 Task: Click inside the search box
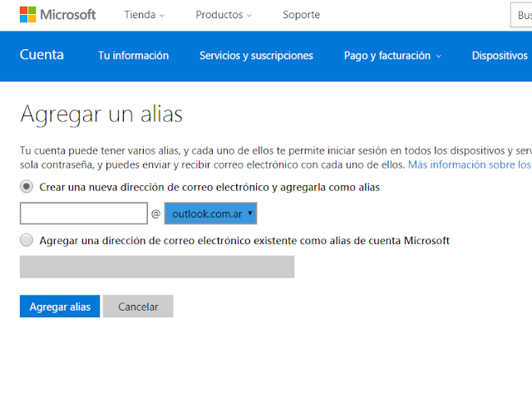[x=521, y=15]
